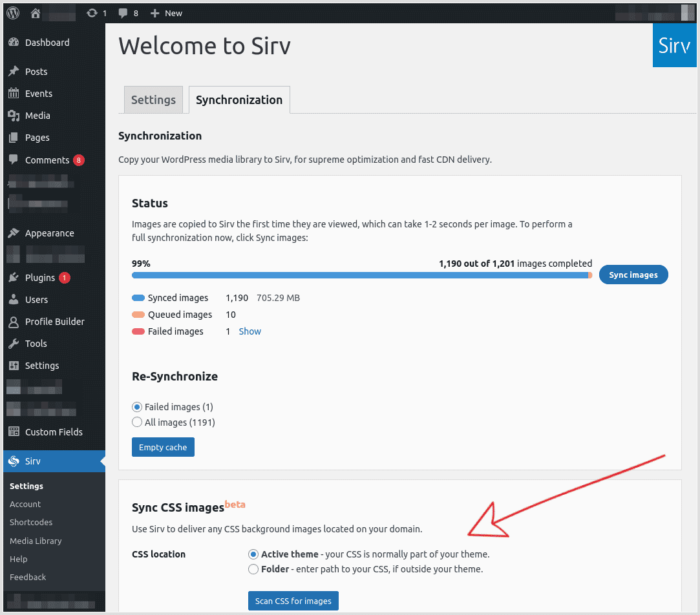This screenshot has width=700, height=615.
Task: Switch to the Settings tab
Action: point(153,99)
